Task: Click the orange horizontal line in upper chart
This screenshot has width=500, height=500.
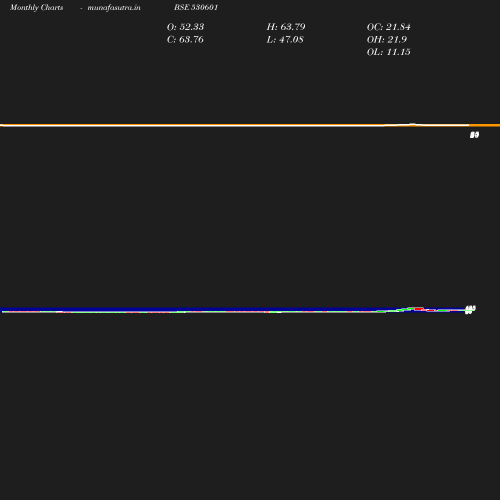Action: [x=250, y=125]
